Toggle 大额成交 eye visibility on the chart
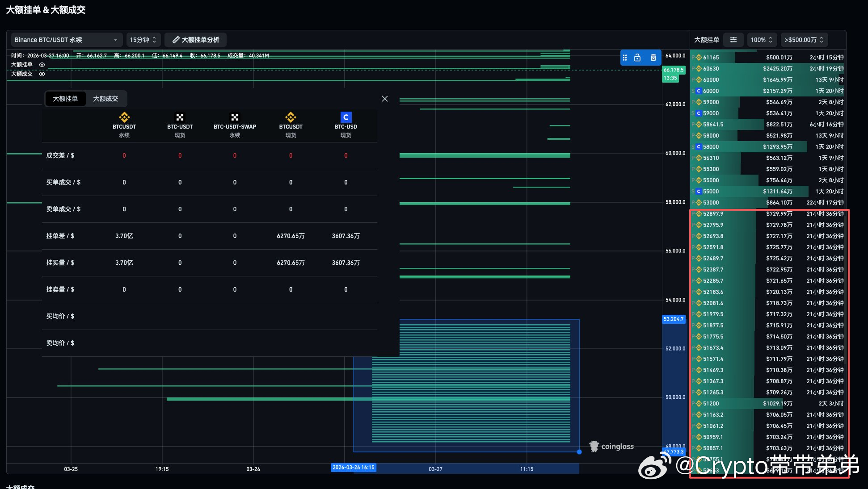Screen dimensions: 868x489 42,74
